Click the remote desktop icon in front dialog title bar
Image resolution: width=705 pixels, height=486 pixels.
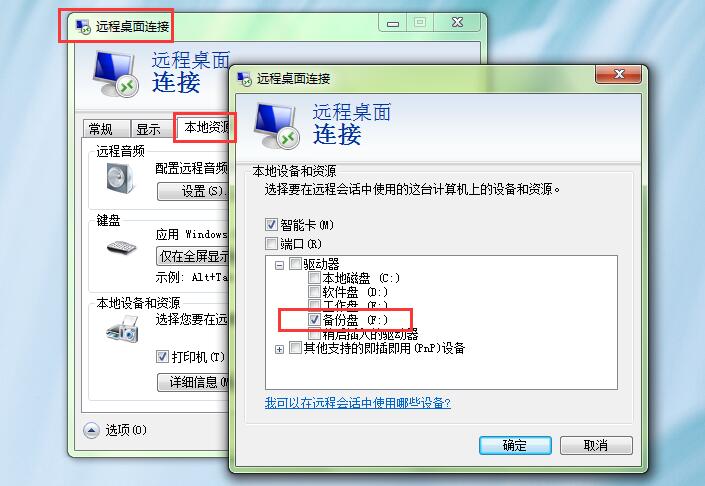245,78
